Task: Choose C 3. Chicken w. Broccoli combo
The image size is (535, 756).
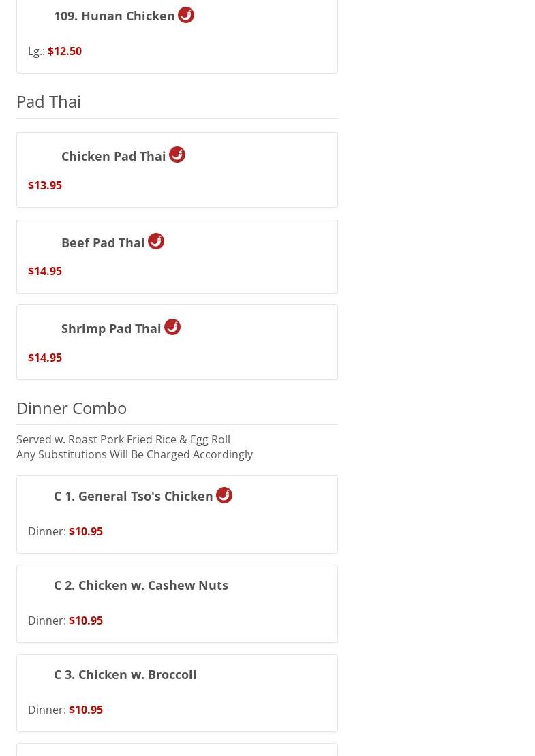Action: pyautogui.click(x=125, y=674)
